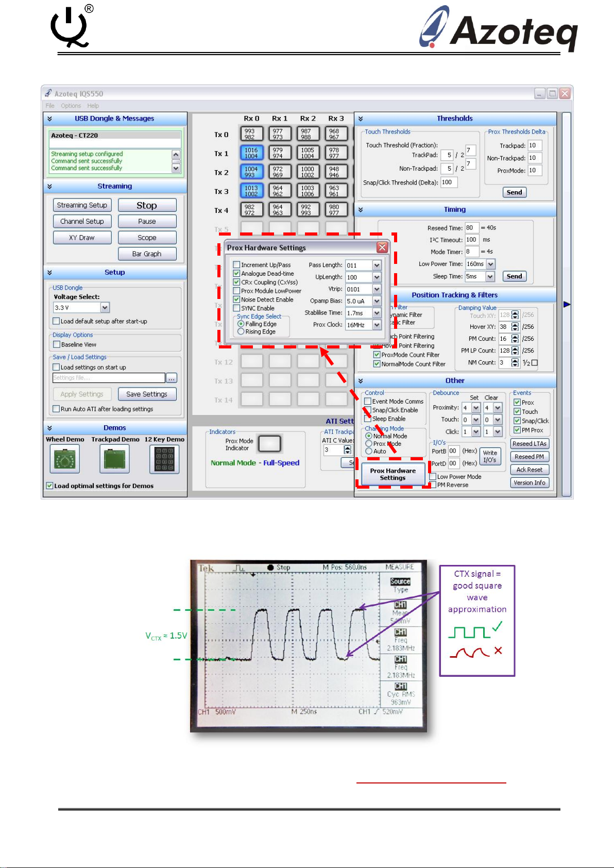Toggle Noise Detect Enable checkbox
This screenshot has width=614, height=868.
pyautogui.click(x=236, y=299)
